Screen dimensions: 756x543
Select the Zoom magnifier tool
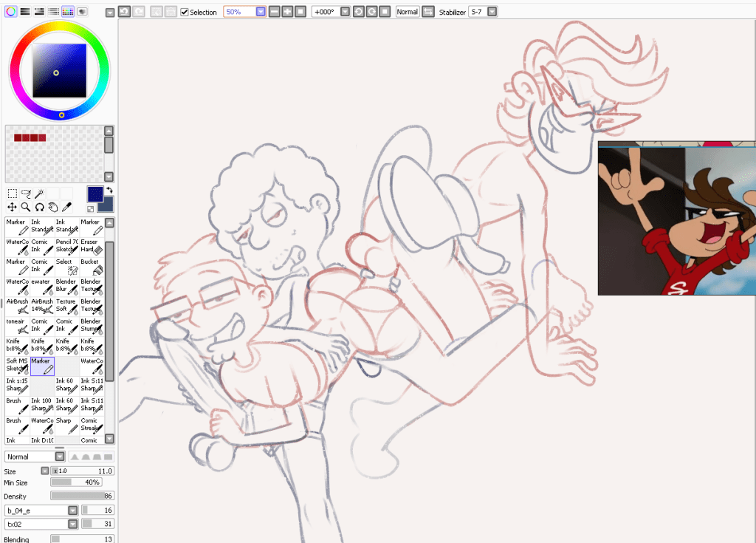coord(26,208)
